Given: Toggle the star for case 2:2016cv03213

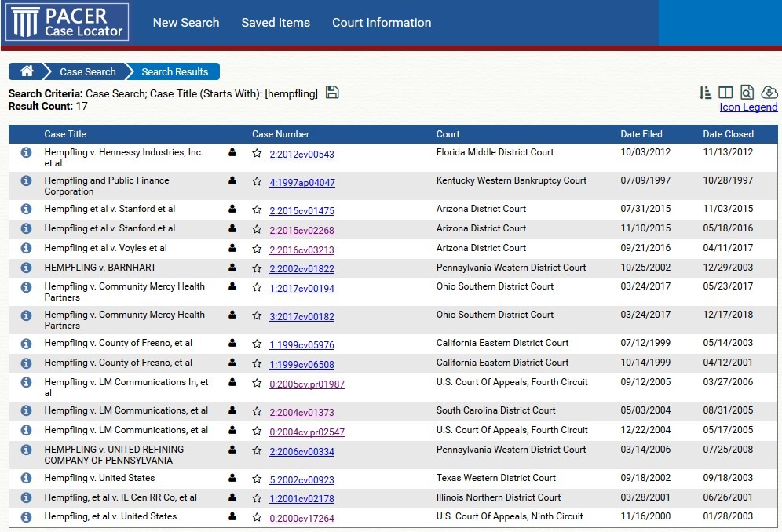Looking at the screenshot, I should 257,250.
